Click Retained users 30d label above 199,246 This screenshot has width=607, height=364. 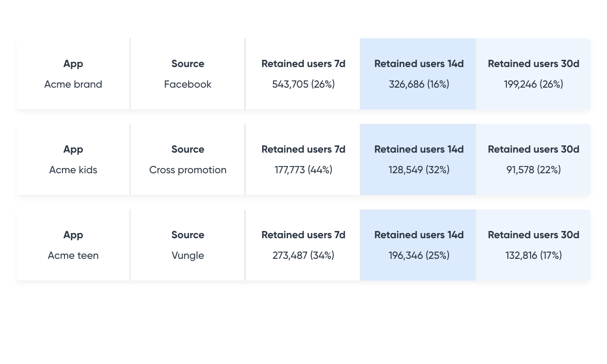click(534, 64)
